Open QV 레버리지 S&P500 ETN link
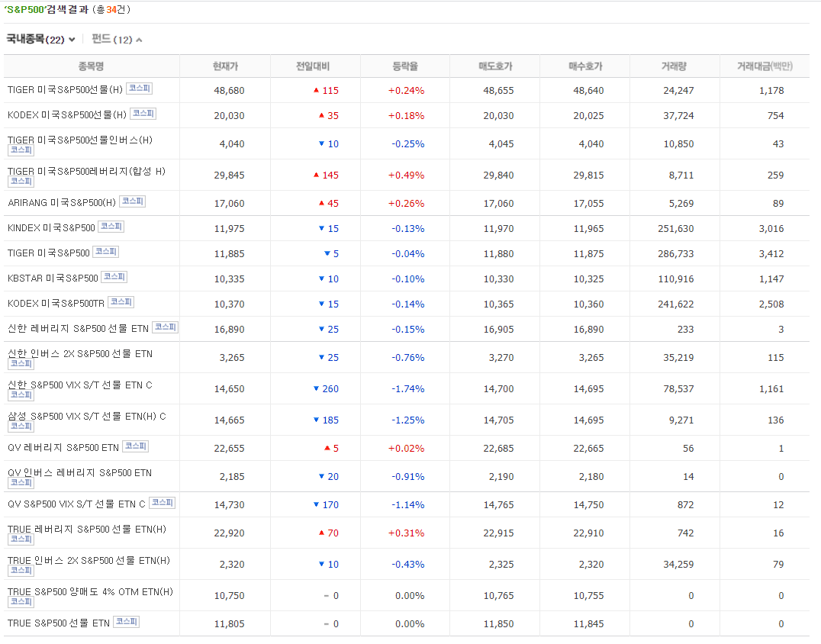 pyautogui.click(x=63, y=448)
